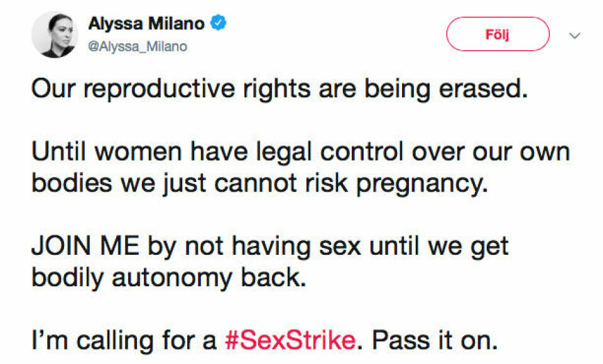Click the line "bodily autonomy back."
The width and height of the screenshot is (603, 364).
169,278
